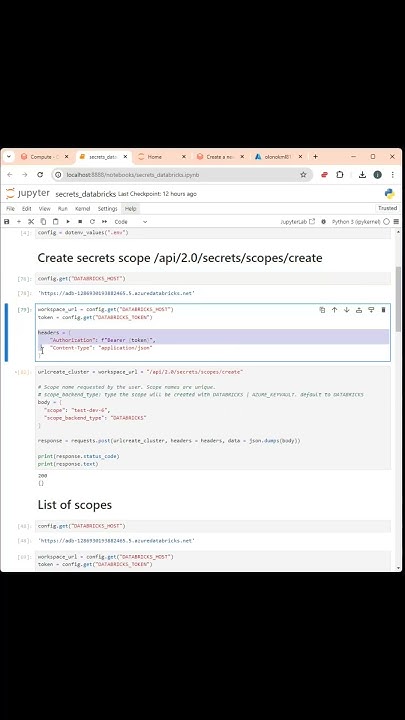Screen dimensions: 405x720
Task: Open browser downloads
Action: [x=362, y=175]
